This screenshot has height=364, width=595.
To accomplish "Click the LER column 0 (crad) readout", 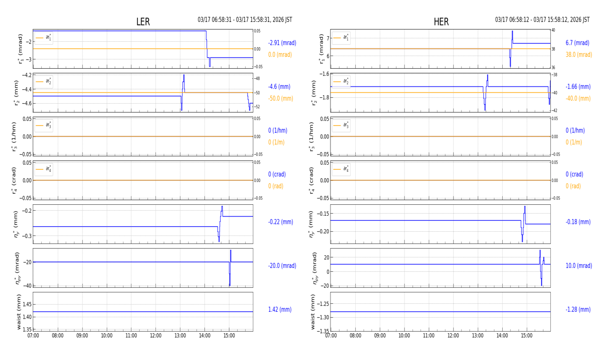I will (277, 174).
